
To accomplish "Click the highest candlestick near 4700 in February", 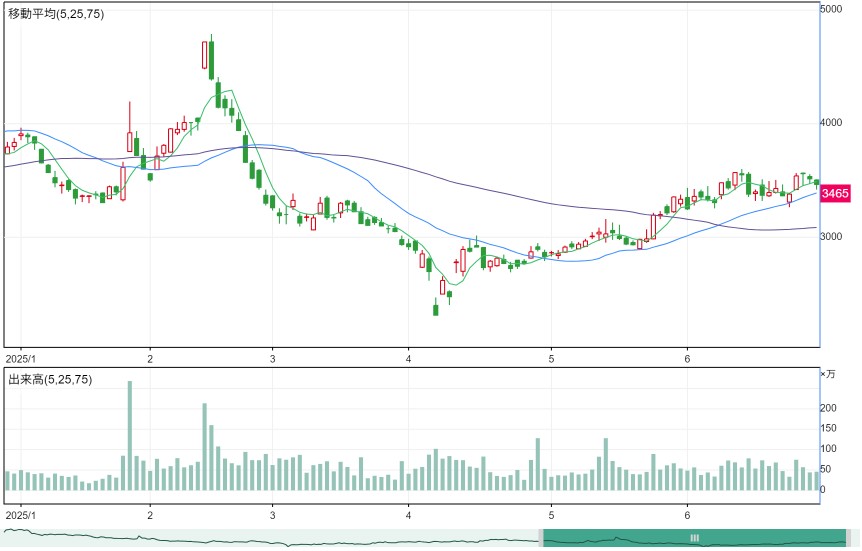I will 211,57.
